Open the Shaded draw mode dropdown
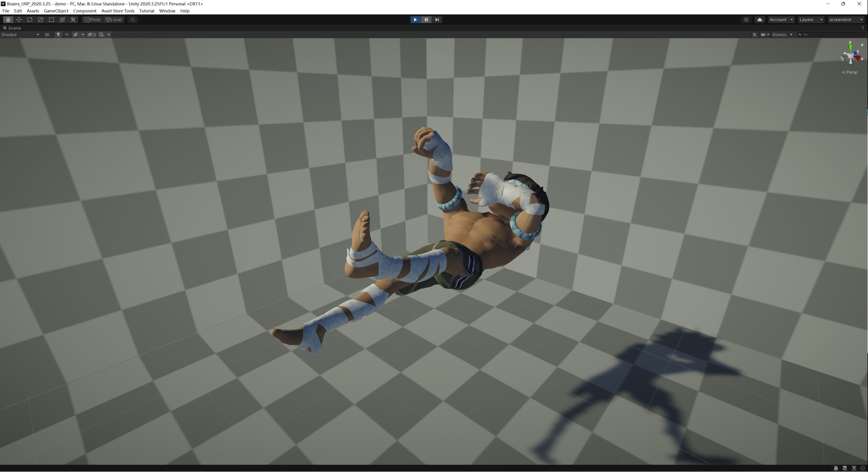The image size is (868, 472). pyautogui.click(x=20, y=34)
